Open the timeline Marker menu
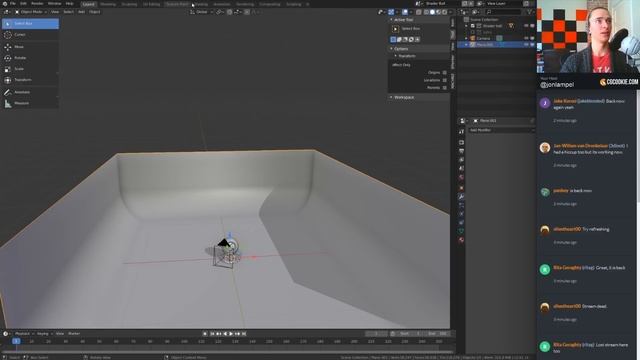This screenshot has width=640, height=360. pyautogui.click(x=74, y=334)
